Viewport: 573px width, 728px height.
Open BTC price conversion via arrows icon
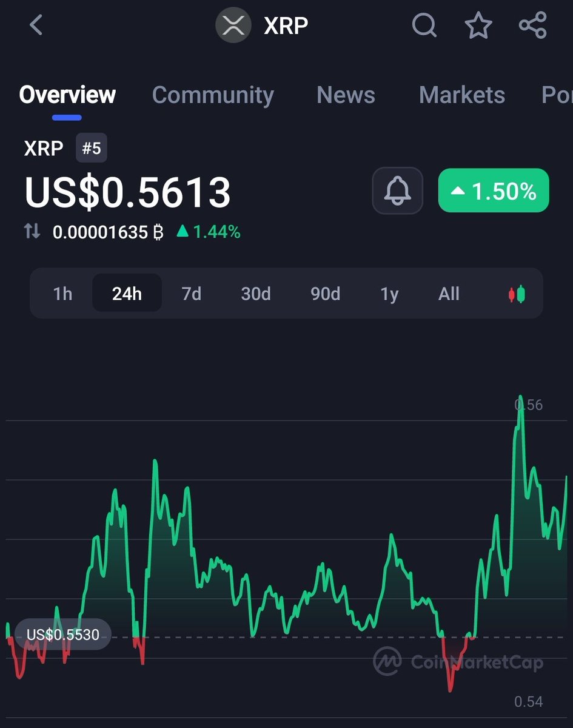click(x=32, y=231)
